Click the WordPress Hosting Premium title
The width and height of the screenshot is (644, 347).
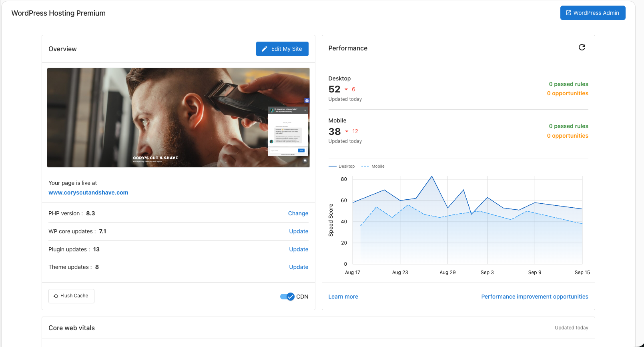[58, 13]
